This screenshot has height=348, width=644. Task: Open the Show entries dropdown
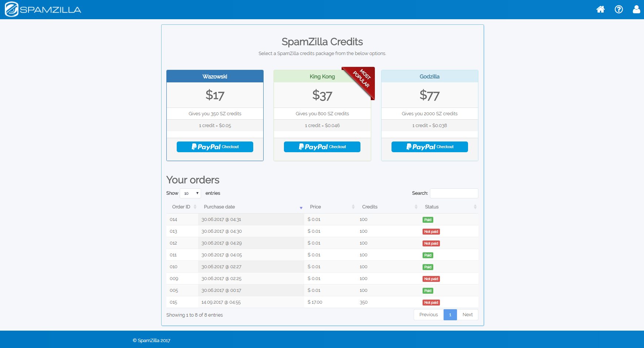[190, 193]
